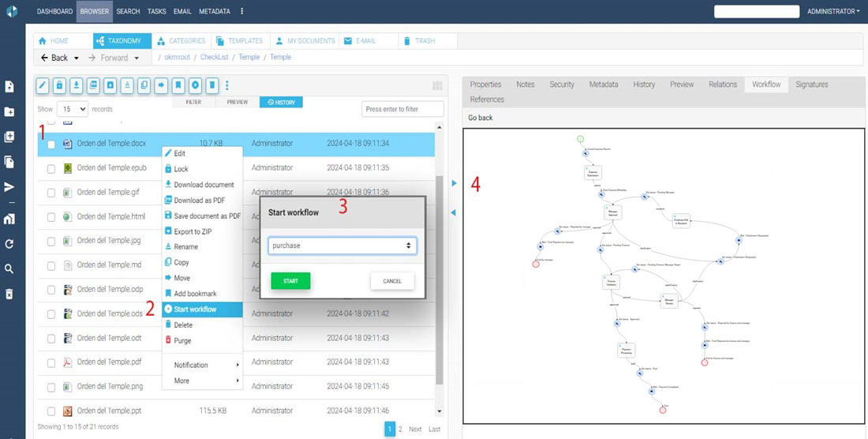Viewport: 868px width, 439px height.
Task: Click the purge trash icon in left sidebar
Action: click(x=9, y=294)
